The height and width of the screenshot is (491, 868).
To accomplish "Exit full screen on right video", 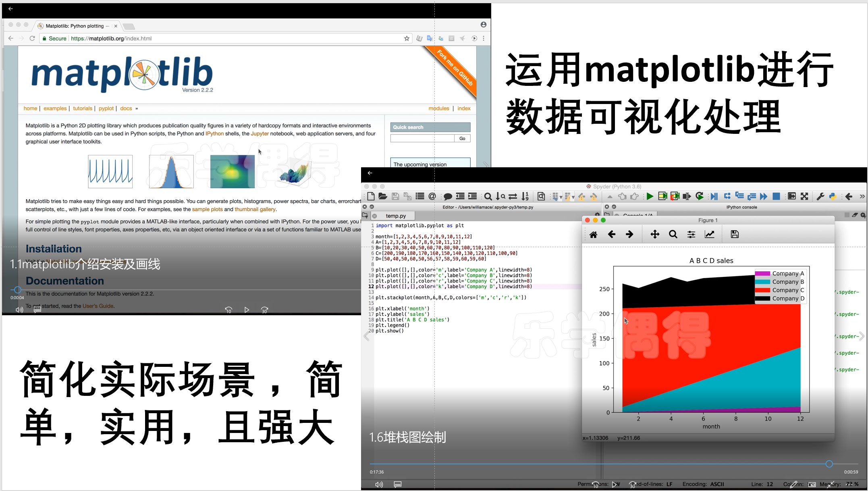I will pyautogui.click(x=831, y=485).
